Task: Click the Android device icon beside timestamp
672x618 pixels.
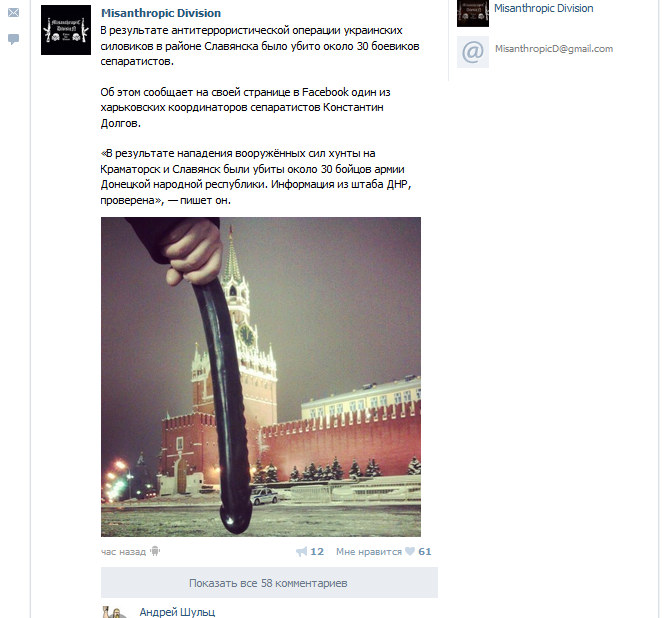Action: pos(155,552)
